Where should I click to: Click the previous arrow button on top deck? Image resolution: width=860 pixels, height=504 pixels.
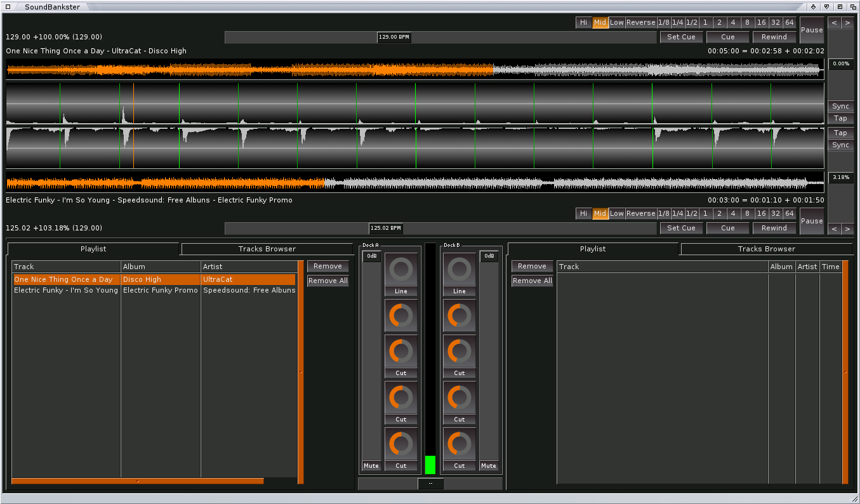[x=834, y=23]
